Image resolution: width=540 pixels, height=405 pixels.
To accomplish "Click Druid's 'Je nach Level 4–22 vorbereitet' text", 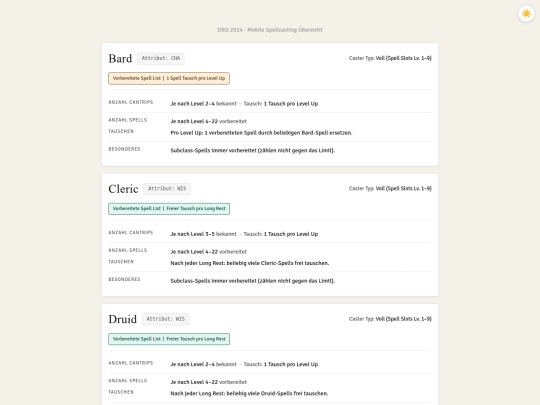I will click(209, 382).
